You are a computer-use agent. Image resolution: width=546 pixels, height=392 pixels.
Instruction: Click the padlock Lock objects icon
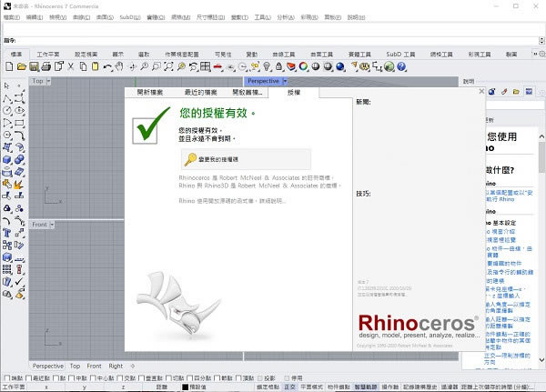tap(279, 66)
